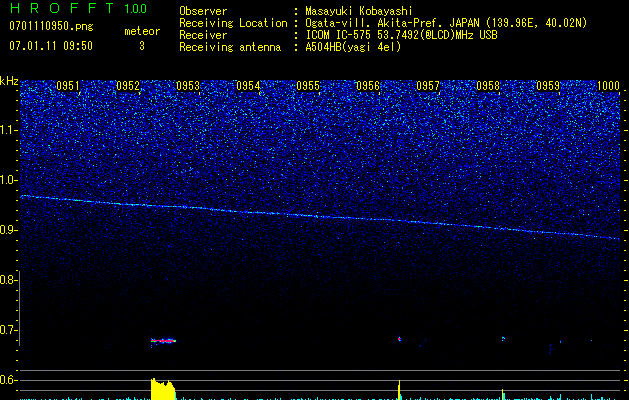Click the meteor count value 3
The image size is (629, 400).
[x=142, y=46]
